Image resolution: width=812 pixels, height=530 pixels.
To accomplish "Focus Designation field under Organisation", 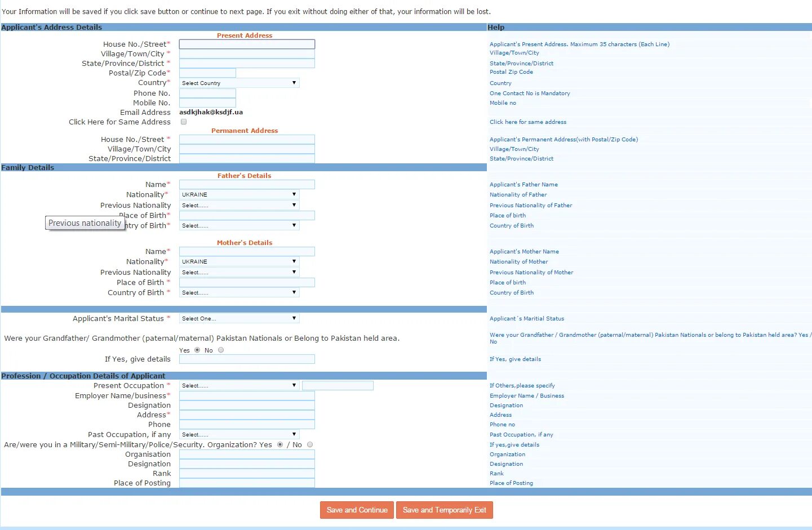I will [247, 464].
